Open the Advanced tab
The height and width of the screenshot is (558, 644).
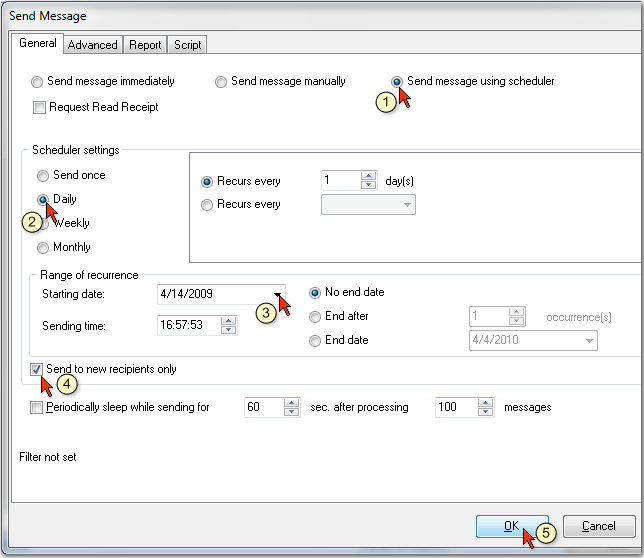coord(92,45)
